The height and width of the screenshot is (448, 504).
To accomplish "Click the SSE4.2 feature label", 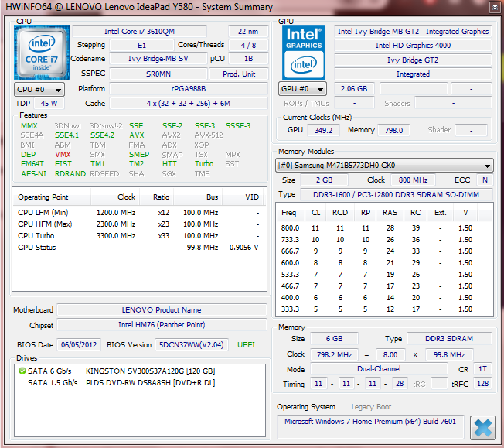I will (102, 135).
